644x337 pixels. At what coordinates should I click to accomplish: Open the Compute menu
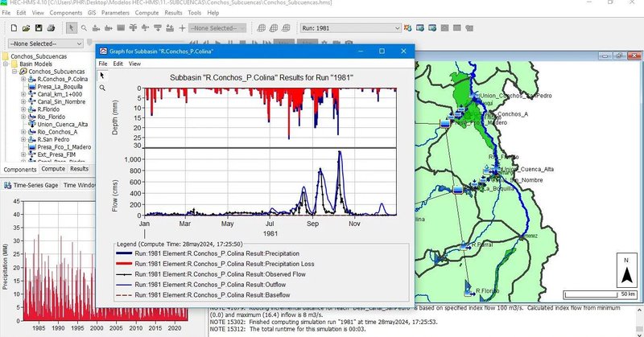[x=147, y=13]
